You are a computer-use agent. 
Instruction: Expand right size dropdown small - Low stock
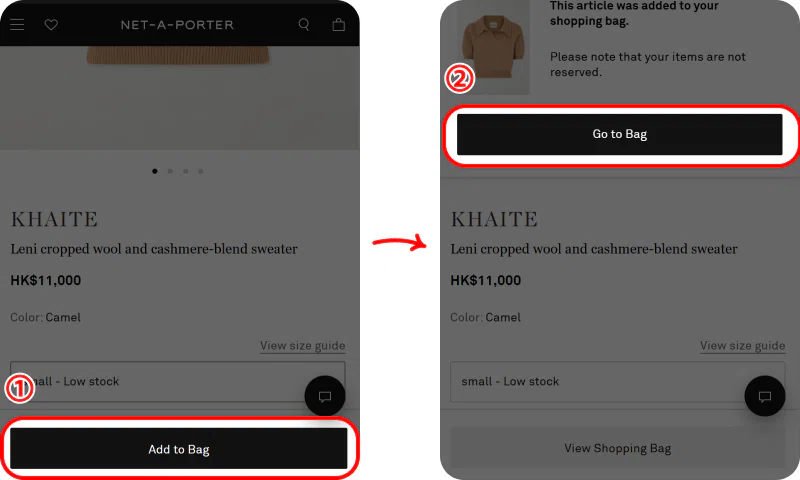coord(618,382)
